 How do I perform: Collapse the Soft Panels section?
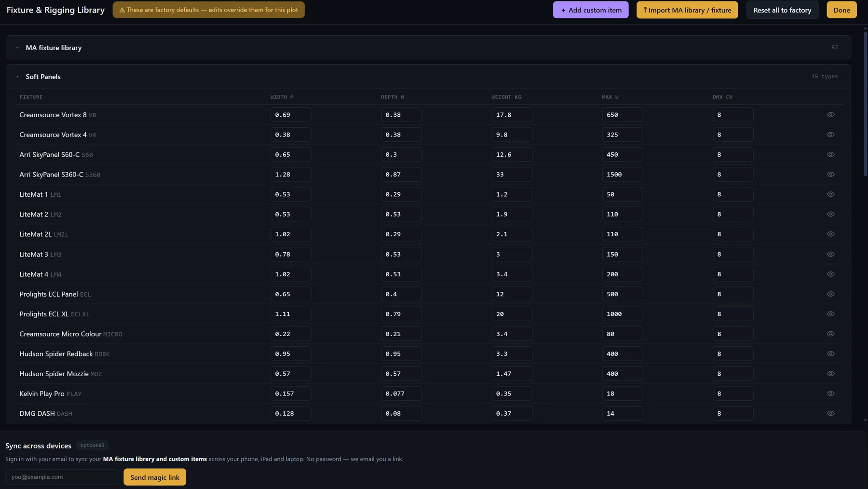click(429, 76)
